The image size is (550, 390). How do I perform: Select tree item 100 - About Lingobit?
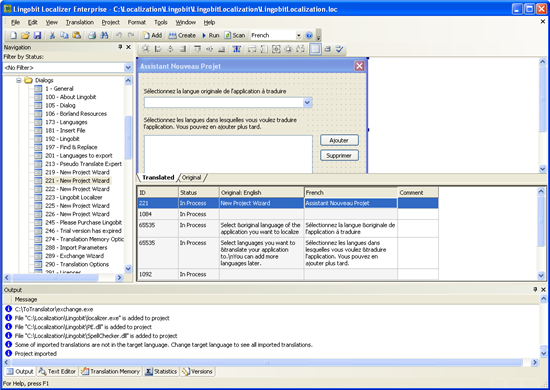[71, 97]
